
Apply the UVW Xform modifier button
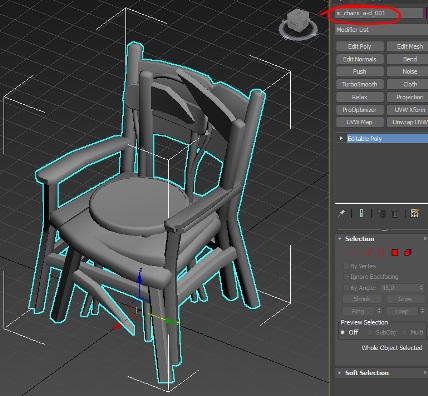point(408,109)
